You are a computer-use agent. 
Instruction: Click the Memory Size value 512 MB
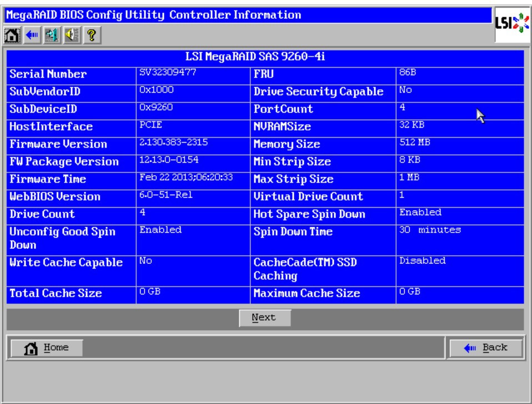click(x=415, y=143)
